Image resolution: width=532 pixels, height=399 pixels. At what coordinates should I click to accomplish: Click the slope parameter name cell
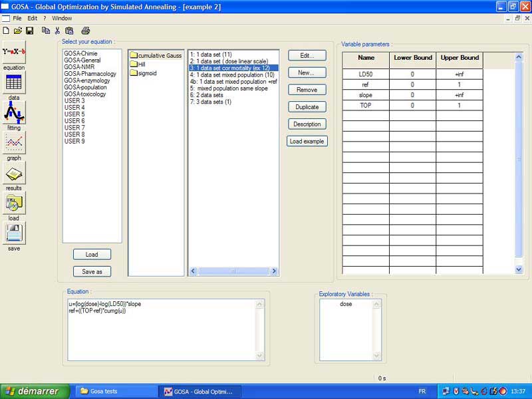pos(366,95)
